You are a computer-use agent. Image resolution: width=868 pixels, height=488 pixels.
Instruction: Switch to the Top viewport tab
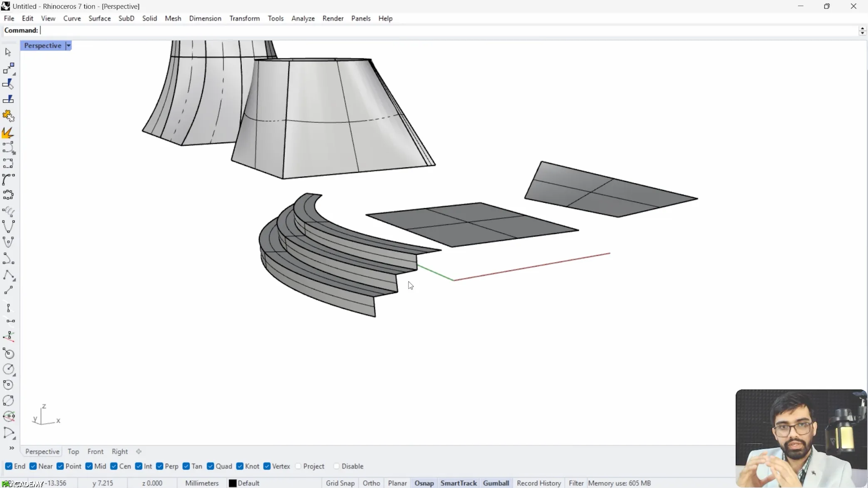point(73,451)
